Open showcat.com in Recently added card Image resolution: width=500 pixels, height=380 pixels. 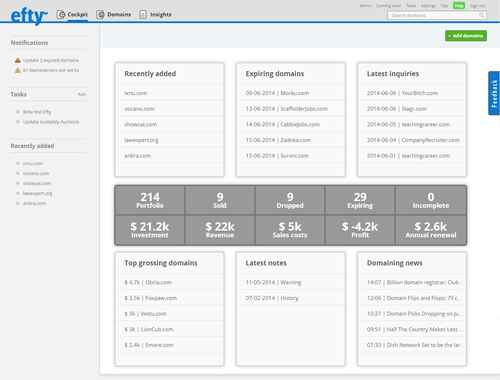pyautogui.click(x=141, y=124)
